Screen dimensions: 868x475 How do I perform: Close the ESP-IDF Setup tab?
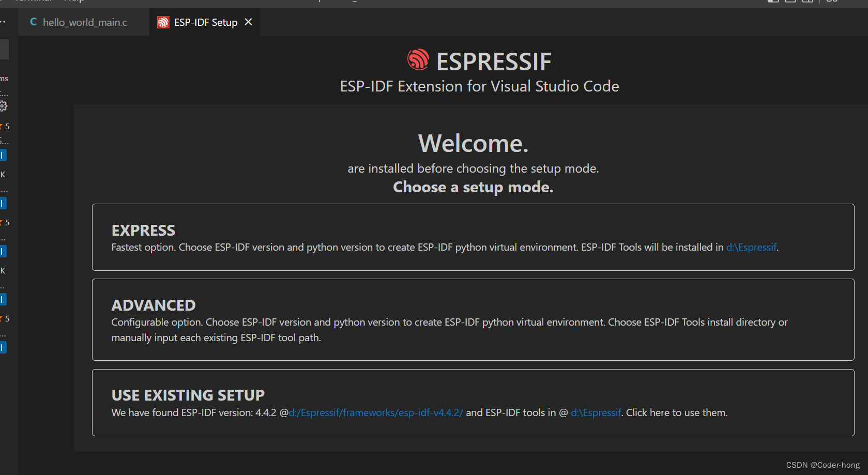[249, 22]
